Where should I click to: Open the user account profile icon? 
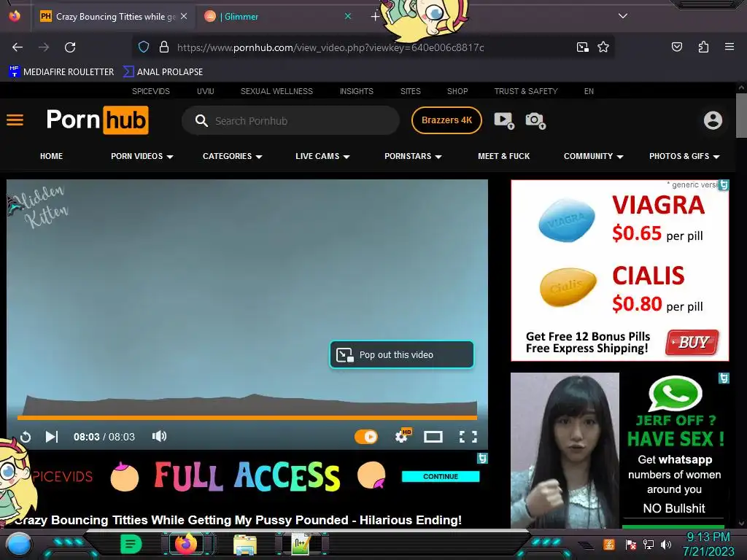pos(713,120)
